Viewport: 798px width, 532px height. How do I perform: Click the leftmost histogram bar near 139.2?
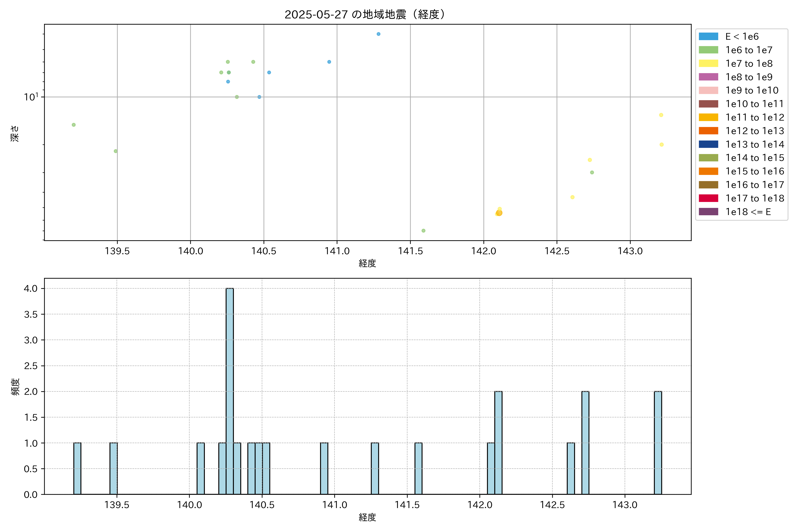click(77, 468)
